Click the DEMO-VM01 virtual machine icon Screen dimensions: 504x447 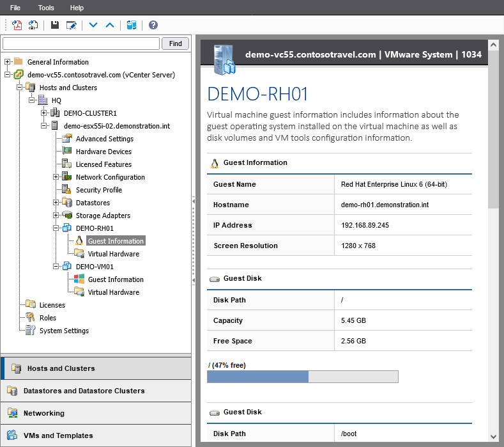click(x=67, y=266)
